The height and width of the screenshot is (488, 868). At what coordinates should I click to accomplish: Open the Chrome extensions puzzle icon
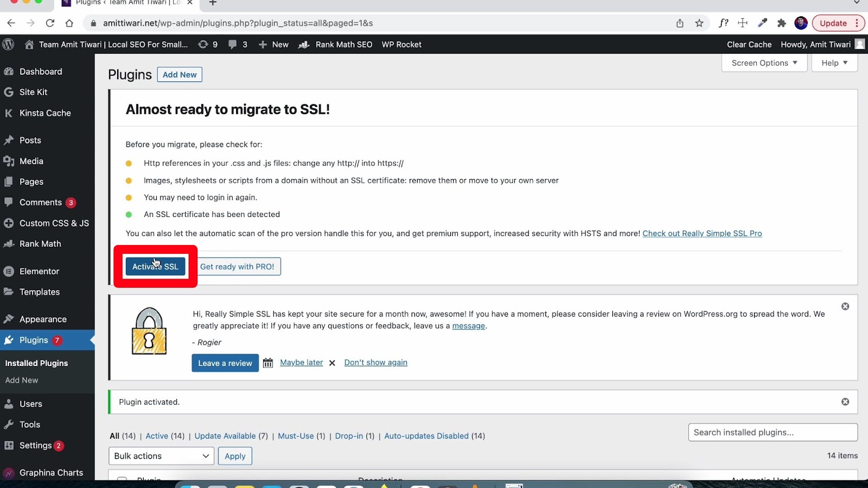(x=781, y=23)
